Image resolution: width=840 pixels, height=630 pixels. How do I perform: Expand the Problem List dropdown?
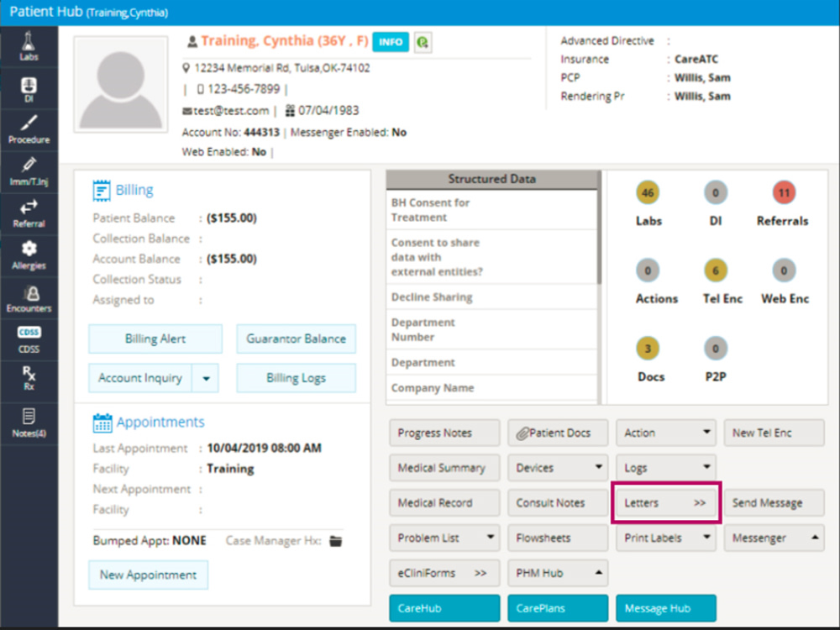444,538
